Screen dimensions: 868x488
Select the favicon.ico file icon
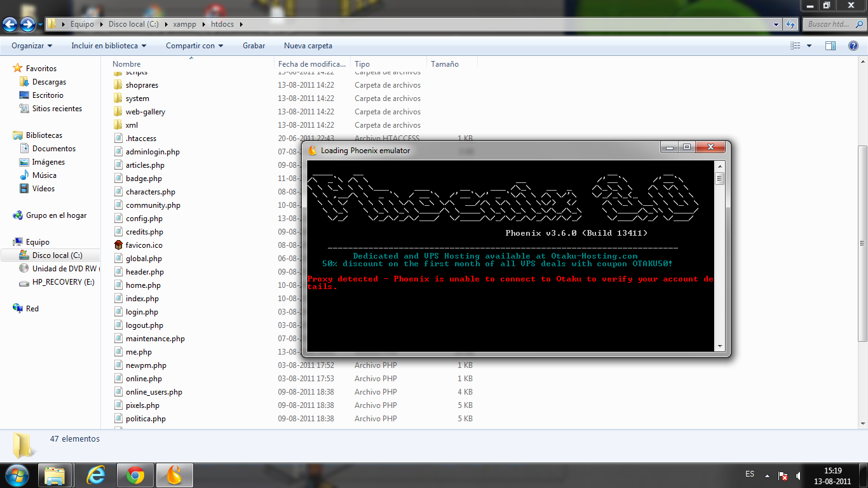tap(118, 245)
